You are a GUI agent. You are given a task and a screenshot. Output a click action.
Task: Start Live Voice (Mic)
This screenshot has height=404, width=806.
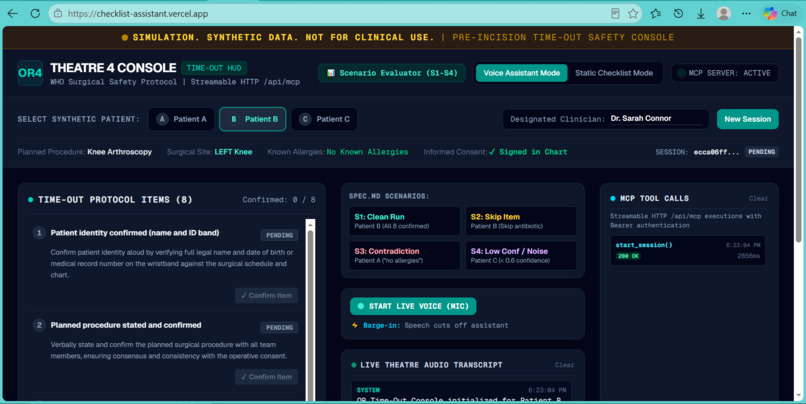413,306
